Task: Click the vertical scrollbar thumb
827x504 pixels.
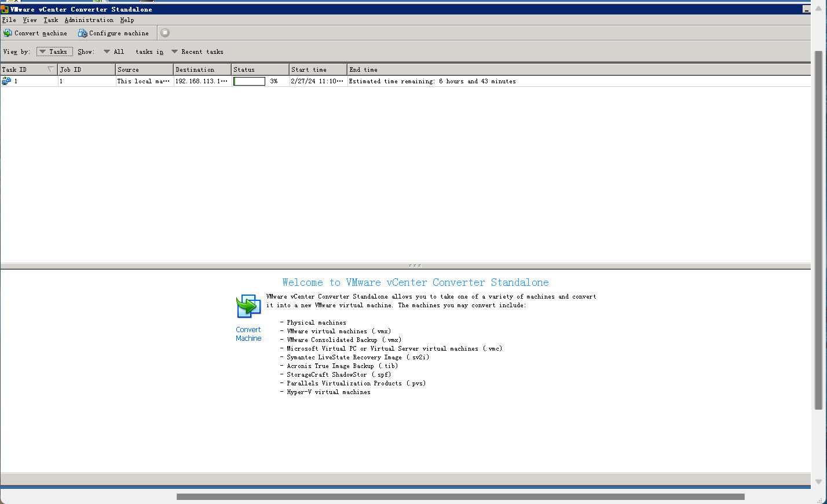Action: tap(818, 230)
